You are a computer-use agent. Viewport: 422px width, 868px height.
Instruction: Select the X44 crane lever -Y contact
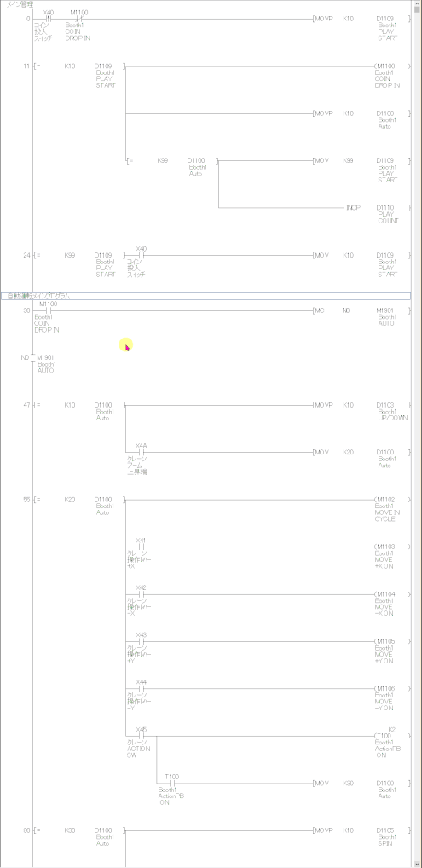[x=142, y=689]
